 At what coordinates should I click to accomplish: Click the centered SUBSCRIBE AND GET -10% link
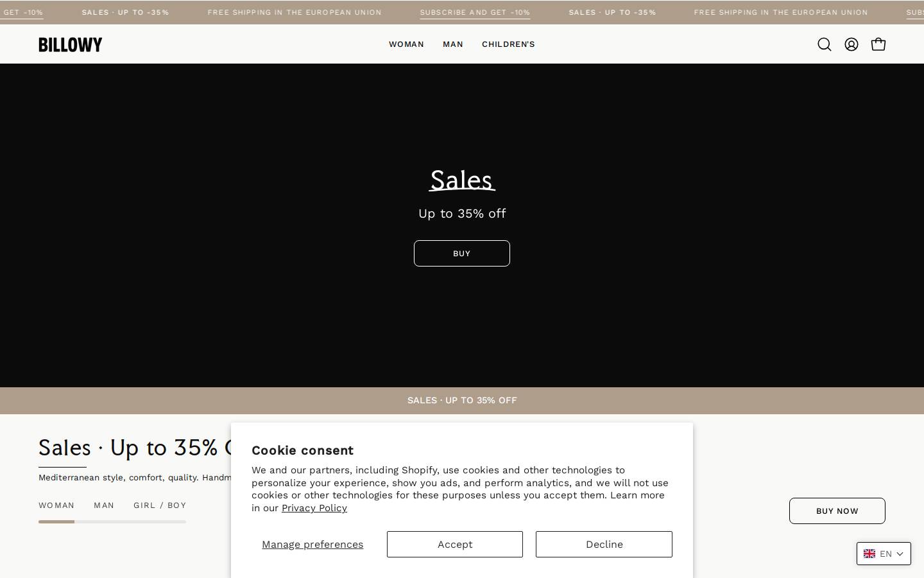475,12
